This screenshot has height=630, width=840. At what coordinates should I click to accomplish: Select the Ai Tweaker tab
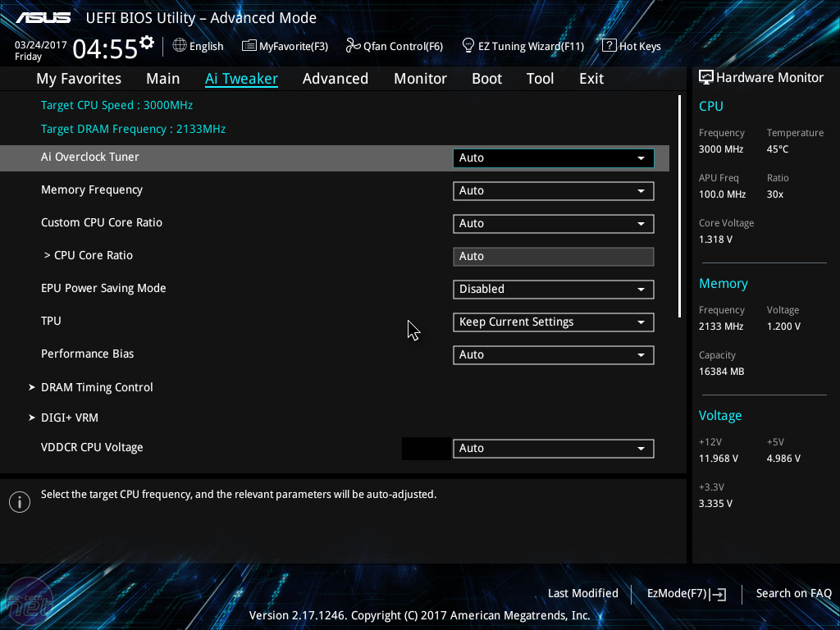point(241,79)
